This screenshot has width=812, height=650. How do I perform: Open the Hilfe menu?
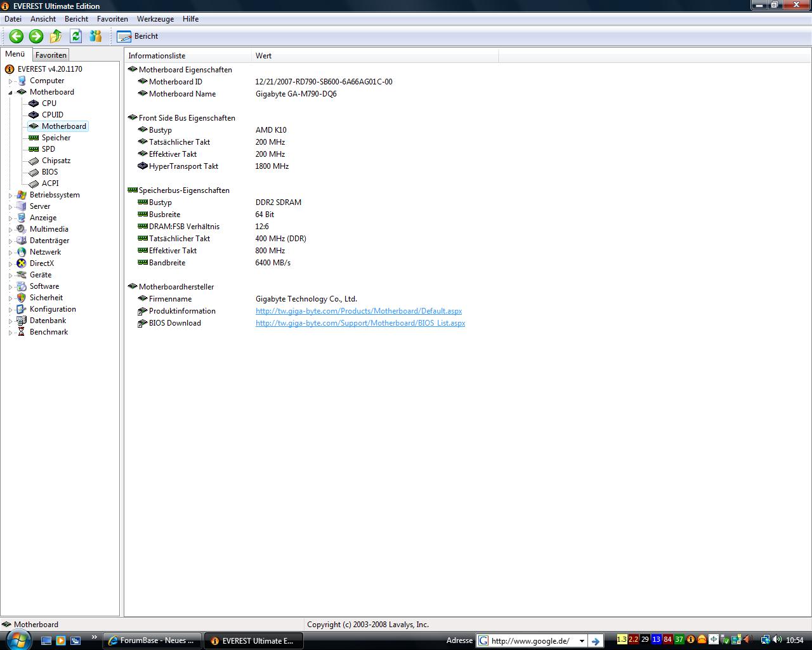[191, 19]
